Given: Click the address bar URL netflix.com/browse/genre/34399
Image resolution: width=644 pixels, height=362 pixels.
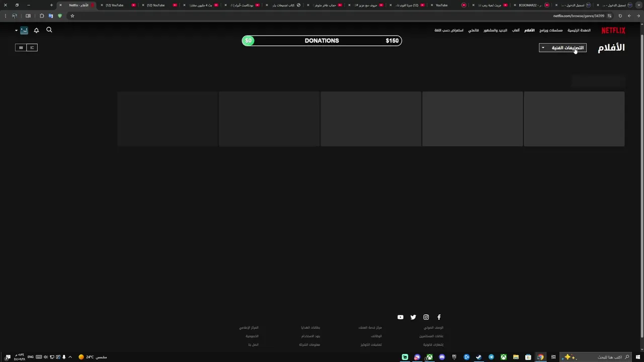Looking at the screenshot, I should [579, 16].
